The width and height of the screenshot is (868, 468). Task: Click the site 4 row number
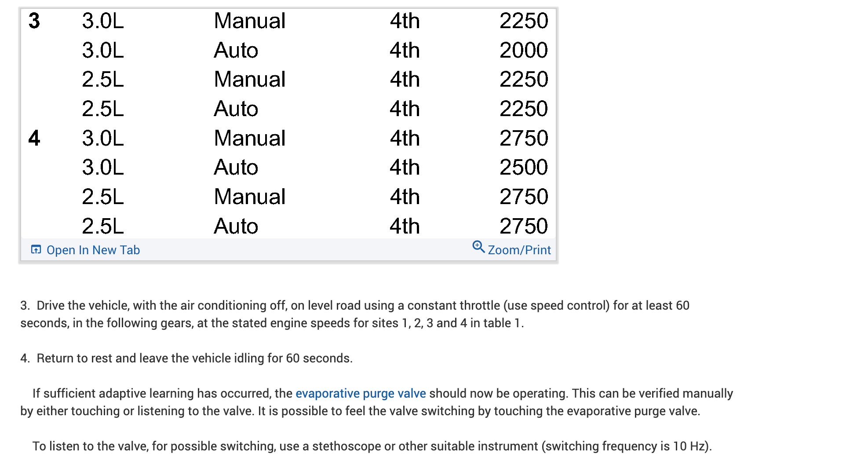point(34,138)
